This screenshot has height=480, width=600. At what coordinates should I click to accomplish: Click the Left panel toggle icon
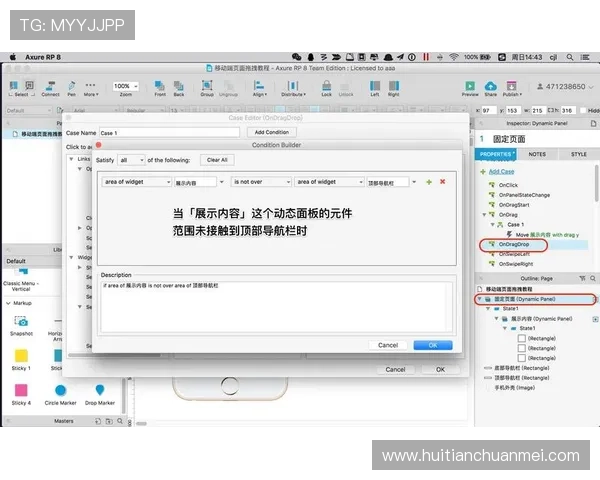[375, 88]
